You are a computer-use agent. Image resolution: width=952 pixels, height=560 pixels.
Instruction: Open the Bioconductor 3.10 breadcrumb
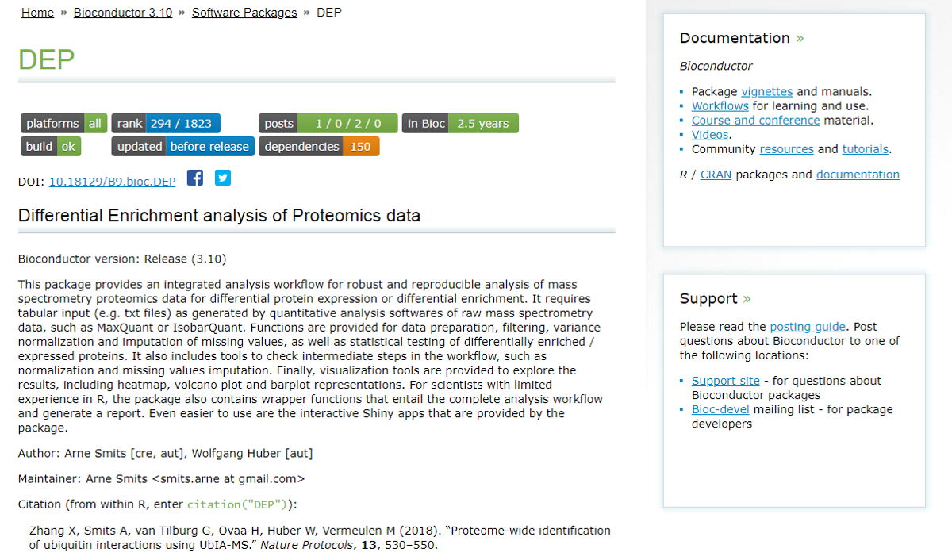(123, 13)
